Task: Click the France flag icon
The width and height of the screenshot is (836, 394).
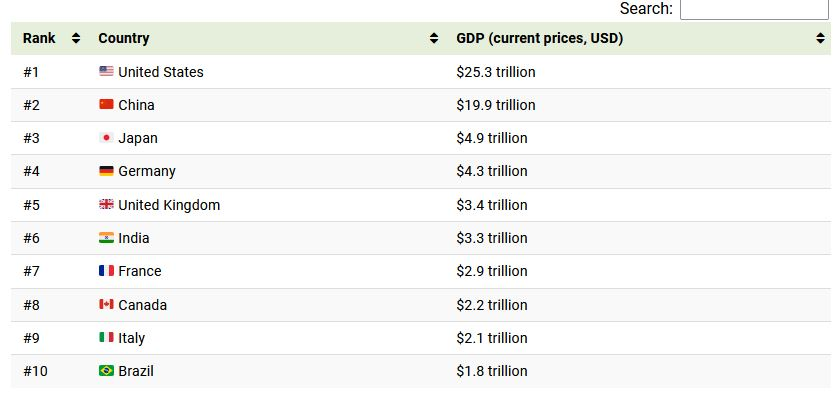Action: 106,270
